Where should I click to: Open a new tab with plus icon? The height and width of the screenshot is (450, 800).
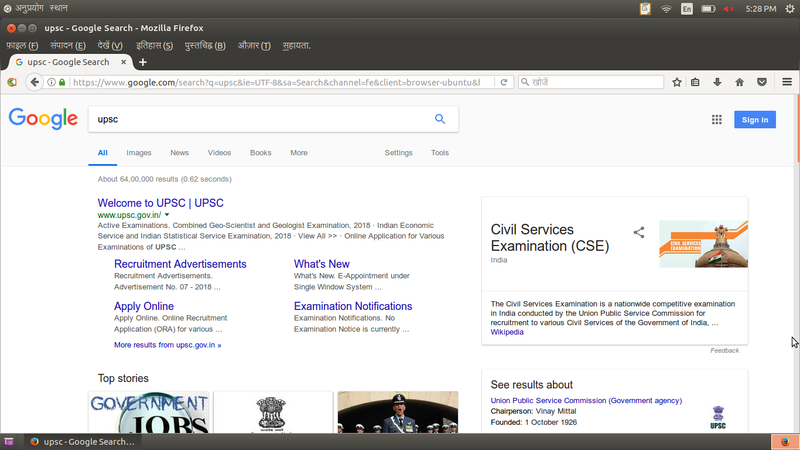143,62
